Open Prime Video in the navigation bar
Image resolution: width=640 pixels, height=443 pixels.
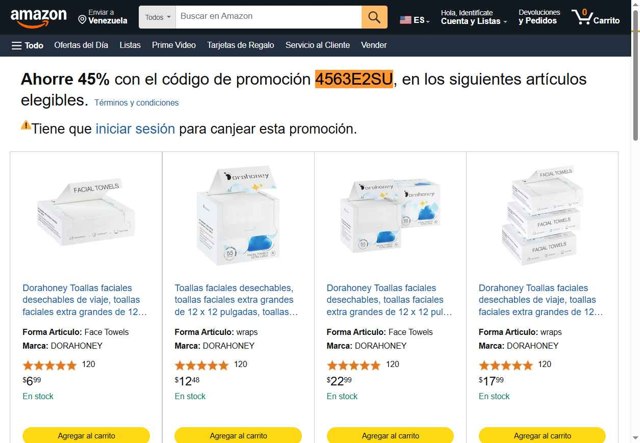(174, 45)
